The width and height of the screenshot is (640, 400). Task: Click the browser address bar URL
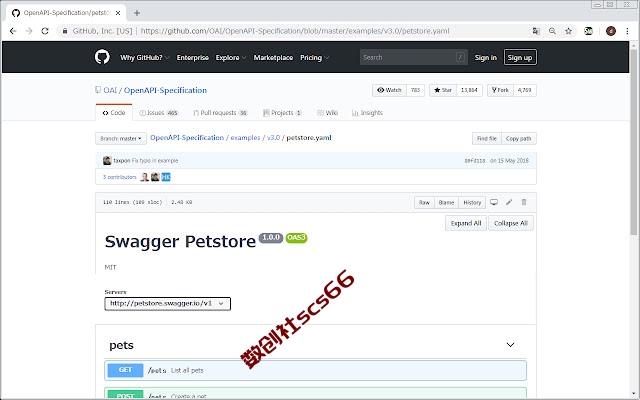coord(295,31)
